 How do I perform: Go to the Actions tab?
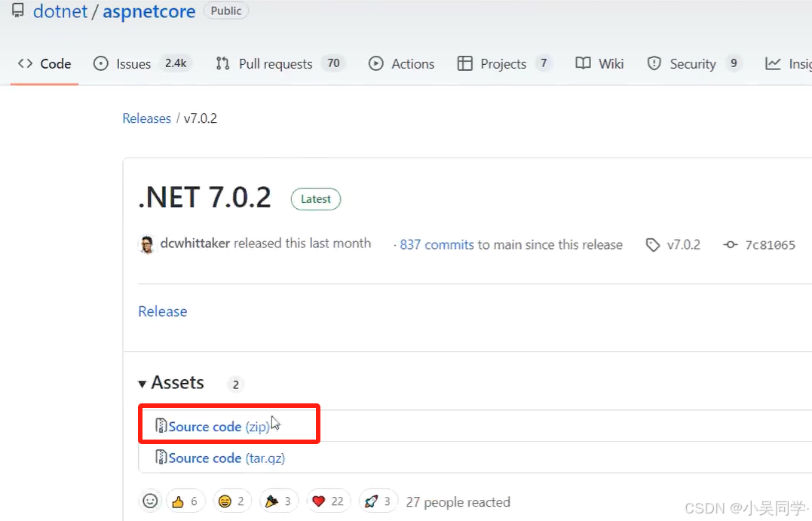tap(401, 63)
